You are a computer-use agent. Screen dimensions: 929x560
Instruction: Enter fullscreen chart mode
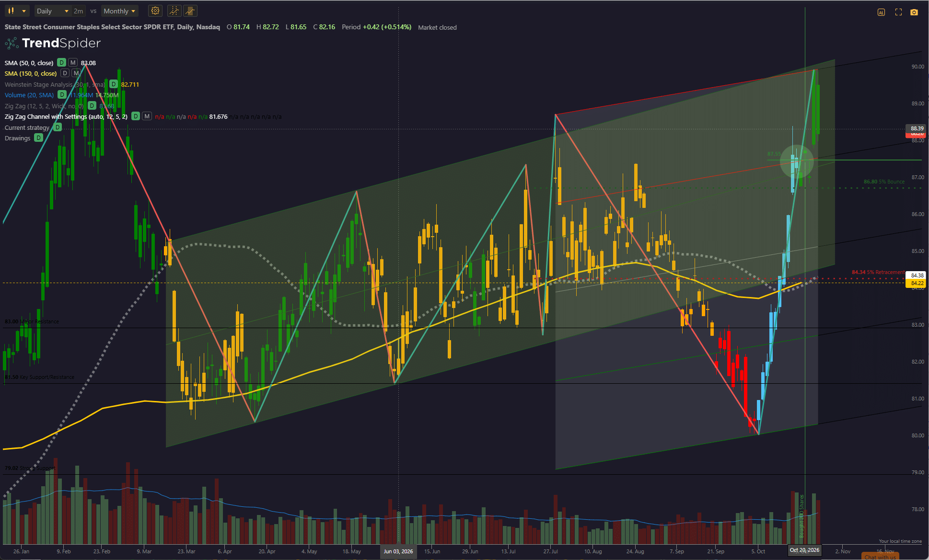click(898, 12)
